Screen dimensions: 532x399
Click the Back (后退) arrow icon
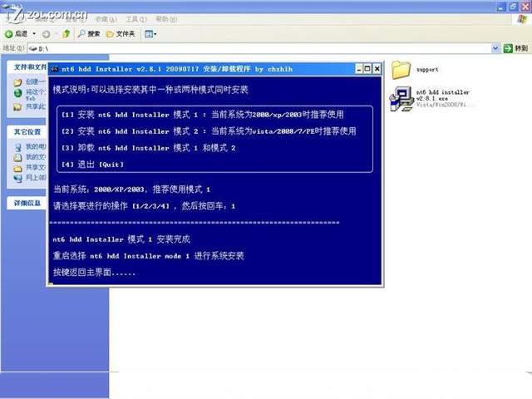tap(9, 33)
